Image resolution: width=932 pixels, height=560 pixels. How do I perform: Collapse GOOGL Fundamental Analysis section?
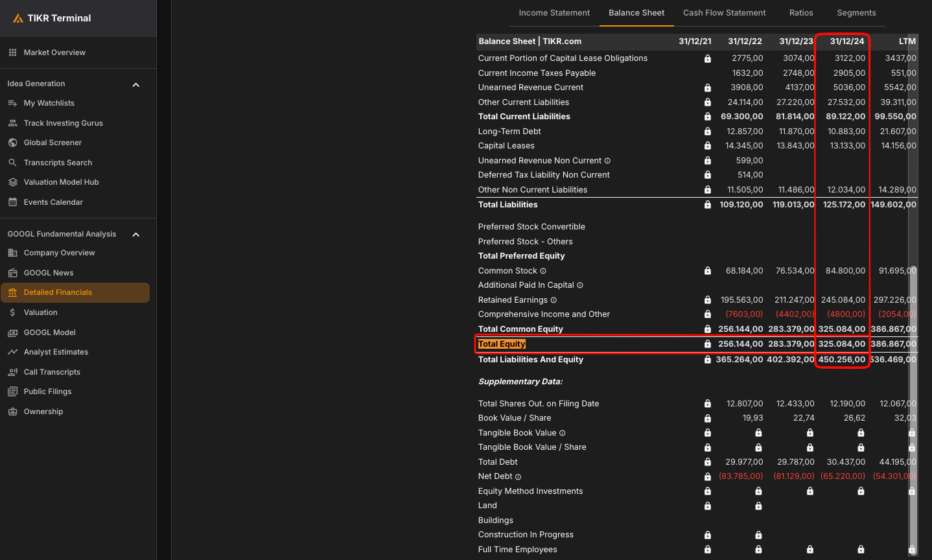(x=136, y=234)
